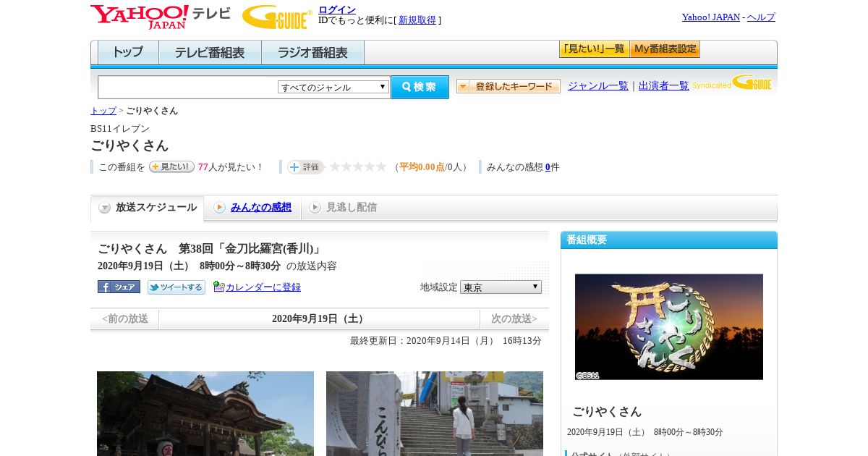Click the G-GUIDE logo in header
Viewport: 868px width, 456px height.
(x=277, y=17)
